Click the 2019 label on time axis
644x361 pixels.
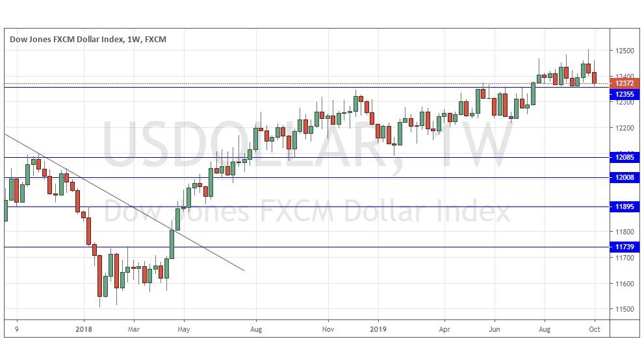(377, 329)
